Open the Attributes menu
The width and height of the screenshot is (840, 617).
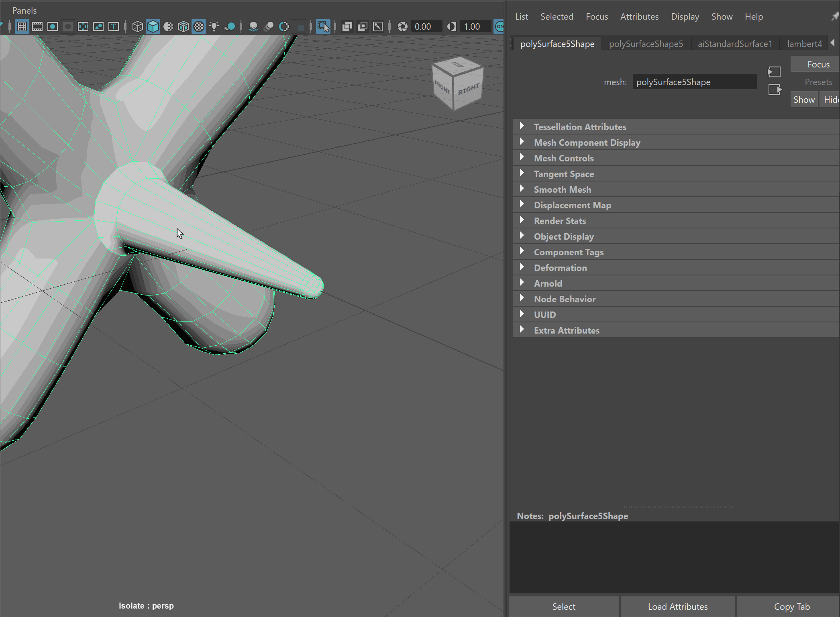639,16
